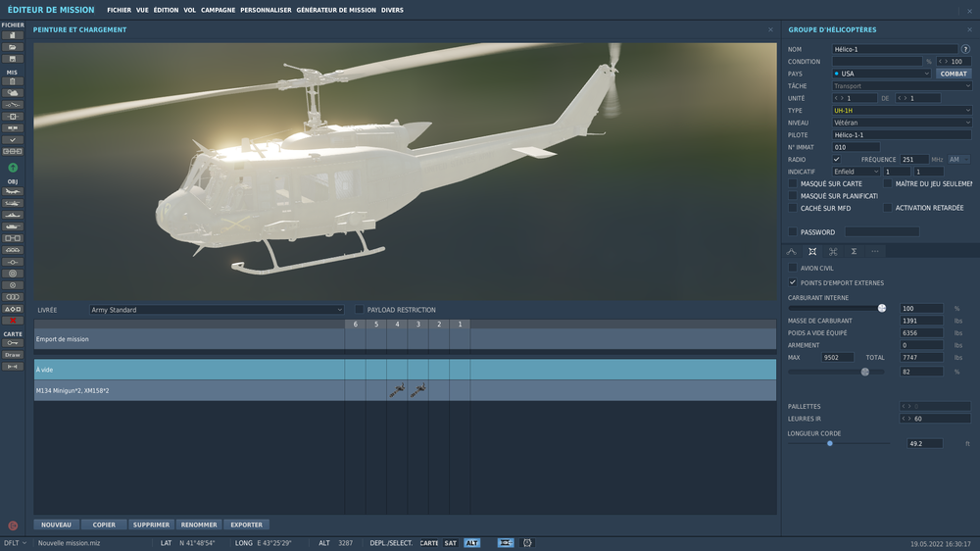Click the new mission file icon
Image resolution: width=980 pixels, height=551 pixels.
pos(13,35)
